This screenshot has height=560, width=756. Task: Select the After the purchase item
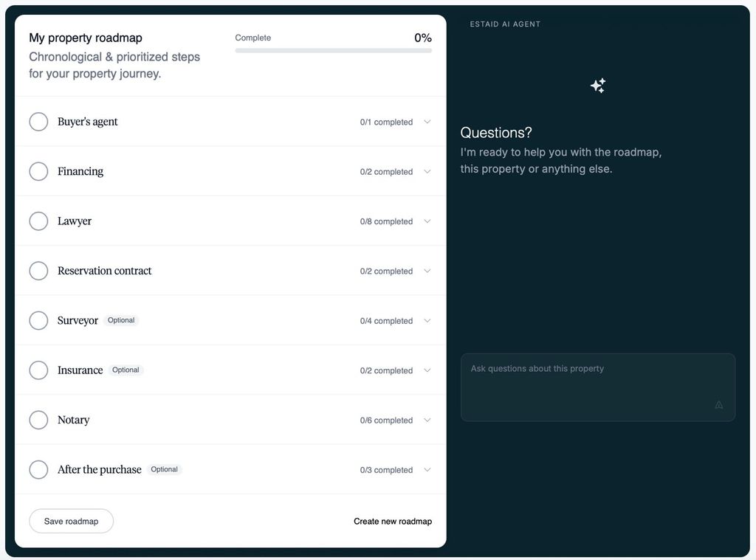pyautogui.click(x=100, y=470)
